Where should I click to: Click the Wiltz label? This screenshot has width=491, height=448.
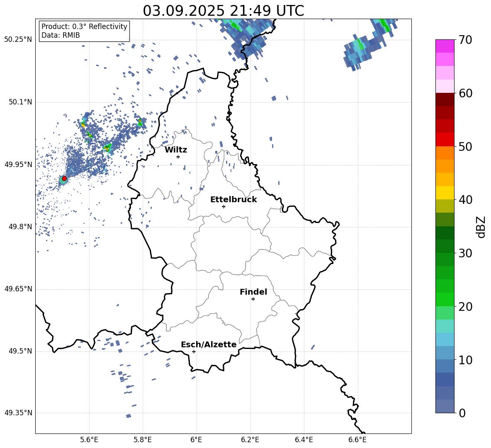[x=176, y=150]
